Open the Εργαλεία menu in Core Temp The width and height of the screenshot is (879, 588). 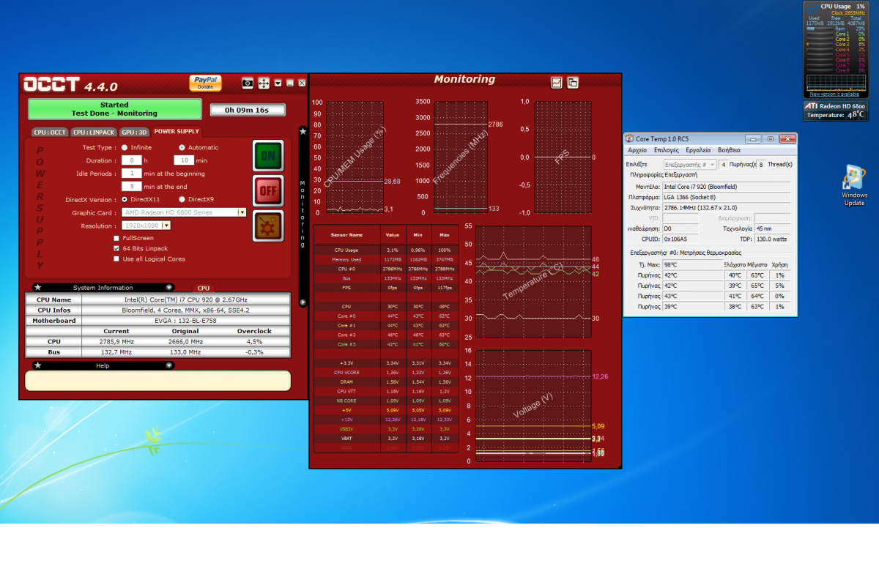[698, 150]
